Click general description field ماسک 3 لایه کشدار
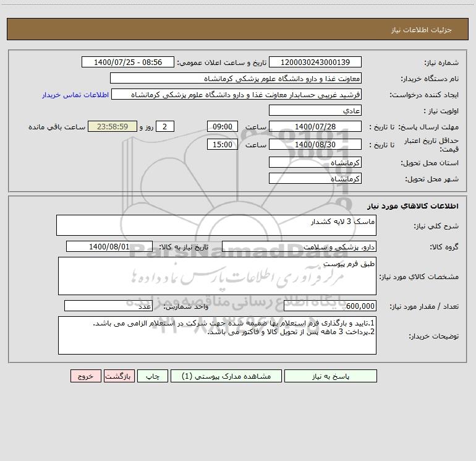This screenshot has width=476, height=461. [216, 225]
